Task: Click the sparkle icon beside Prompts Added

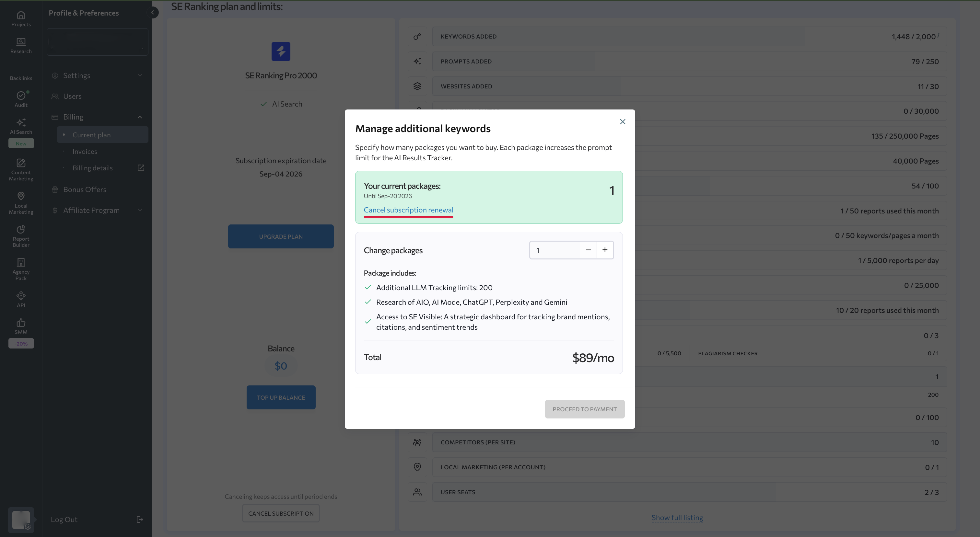Action: 417,61
